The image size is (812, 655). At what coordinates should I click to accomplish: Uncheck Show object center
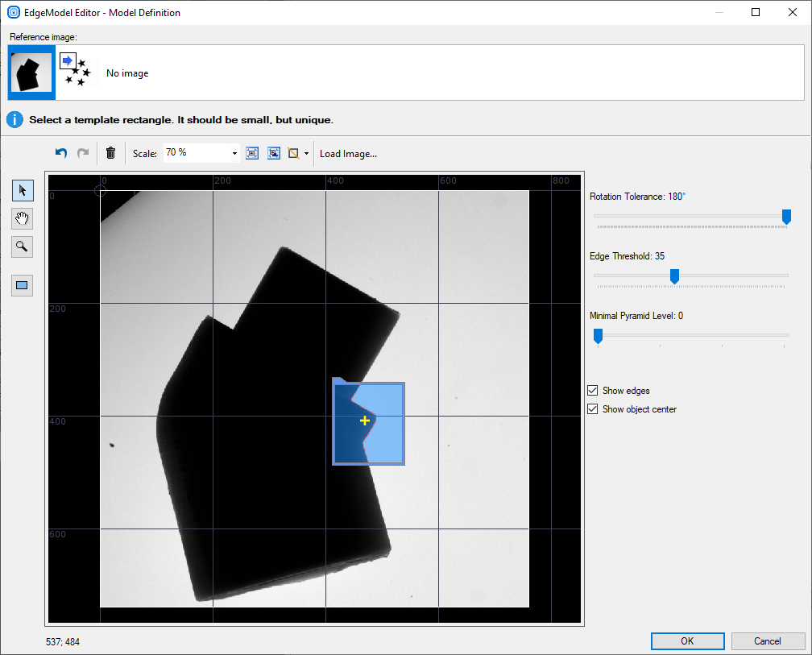594,409
